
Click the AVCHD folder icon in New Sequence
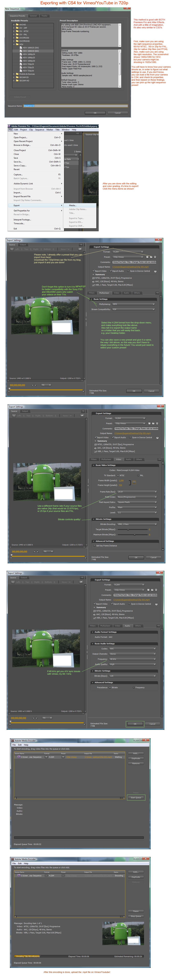17,25
